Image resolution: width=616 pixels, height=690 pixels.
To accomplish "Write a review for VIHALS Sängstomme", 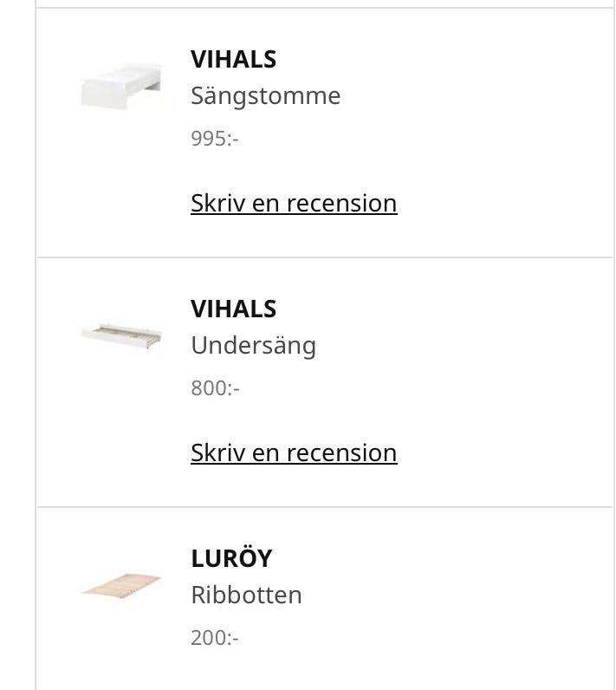I will coord(294,203).
